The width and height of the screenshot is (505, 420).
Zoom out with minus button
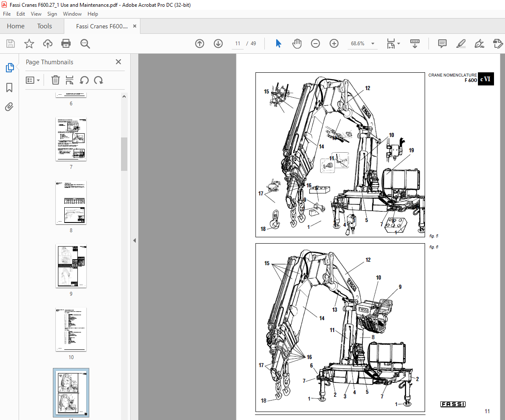click(x=315, y=44)
